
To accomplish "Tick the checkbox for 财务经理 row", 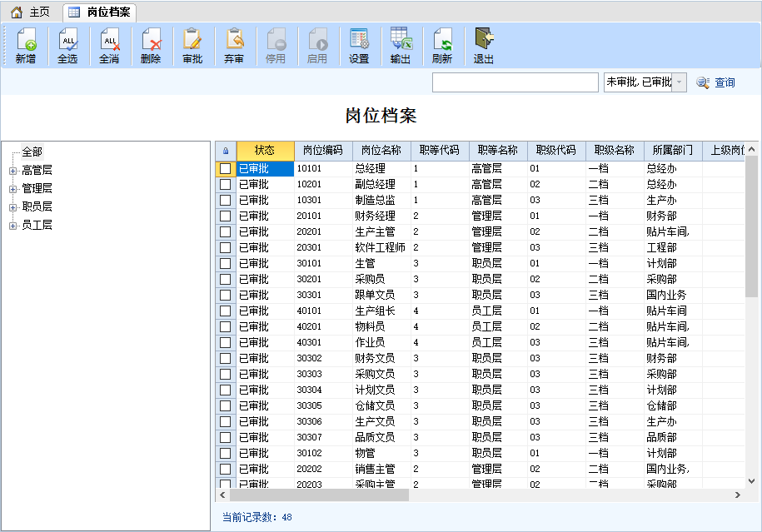I will [226, 216].
